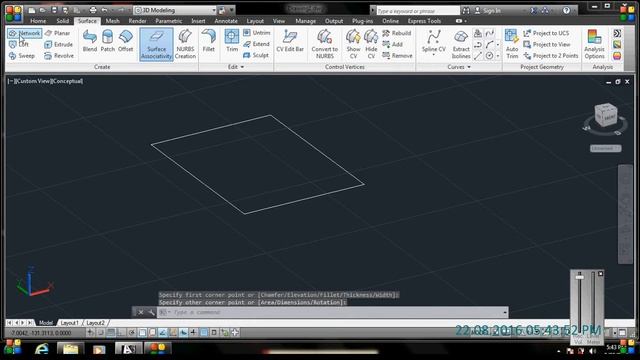The width and height of the screenshot is (640, 360).
Task: Click Extract Isolines icon
Action: tap(461, 44)
